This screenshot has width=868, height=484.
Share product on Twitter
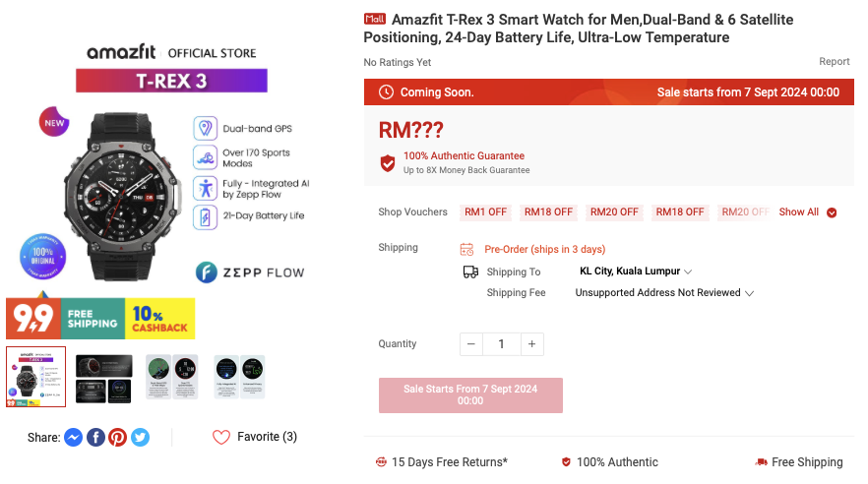pos(140,438)
